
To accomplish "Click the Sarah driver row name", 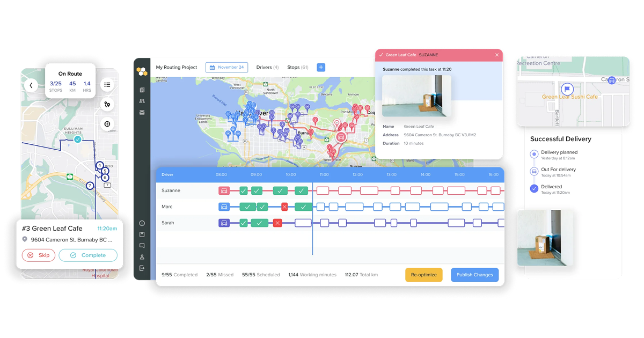I will click(168, 223).
